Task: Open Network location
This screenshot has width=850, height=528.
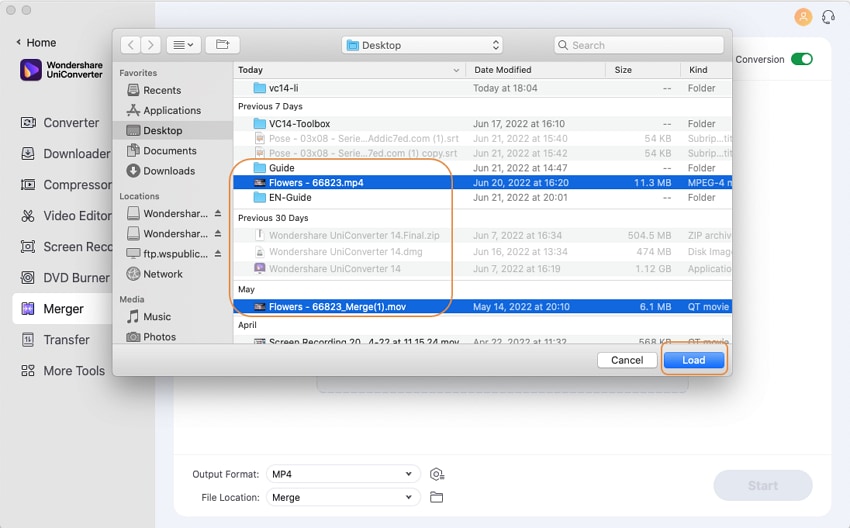Action: click(154, 274)
